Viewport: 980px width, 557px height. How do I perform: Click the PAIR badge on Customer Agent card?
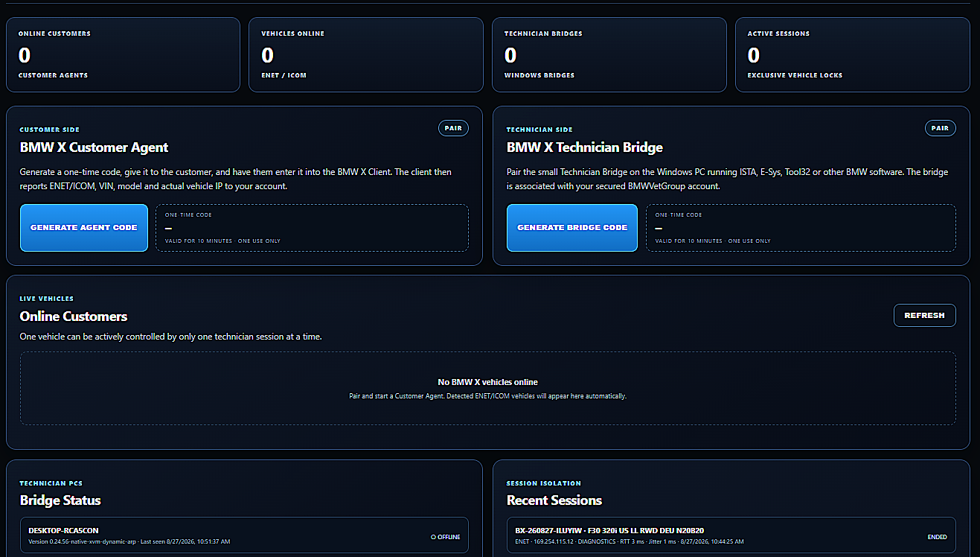coord(453,128)
